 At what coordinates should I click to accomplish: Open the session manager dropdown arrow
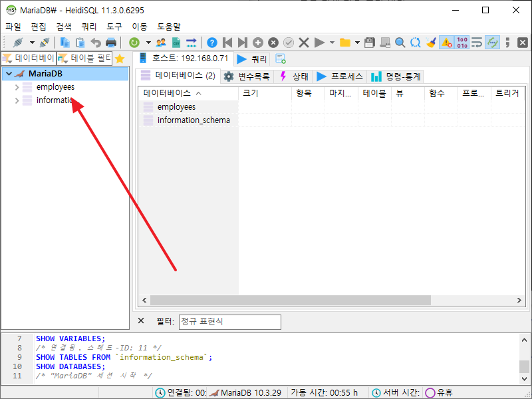(x=32, y=43)
